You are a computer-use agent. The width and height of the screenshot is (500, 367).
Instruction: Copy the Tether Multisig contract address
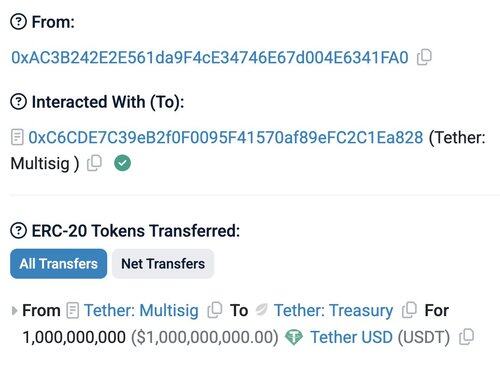coord(94,163)
